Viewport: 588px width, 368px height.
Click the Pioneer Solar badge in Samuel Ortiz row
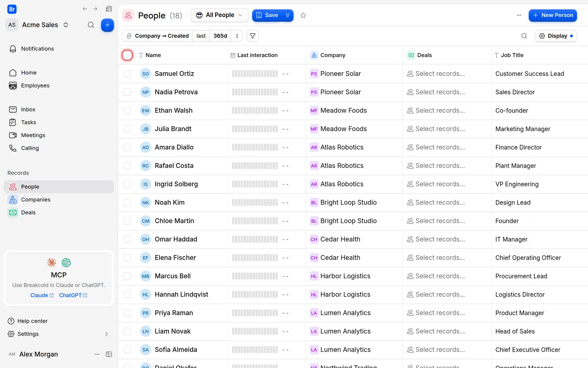(x=314, y=74)
